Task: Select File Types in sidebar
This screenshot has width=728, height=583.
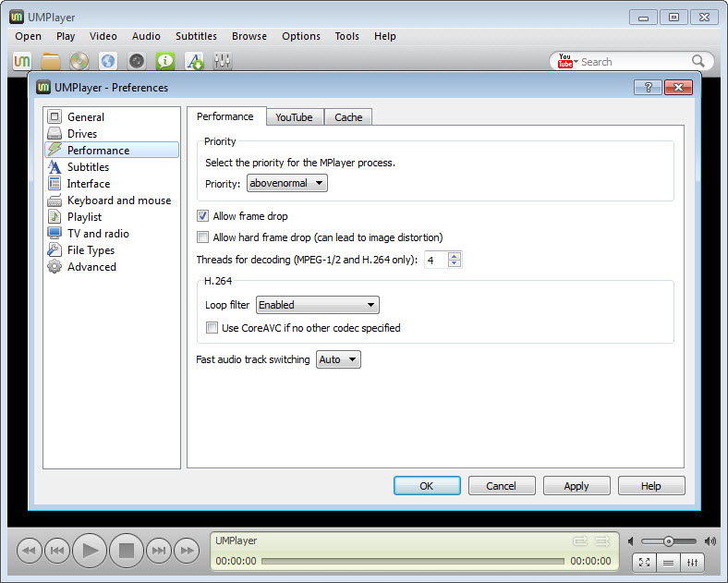Action: coord(112,250)
